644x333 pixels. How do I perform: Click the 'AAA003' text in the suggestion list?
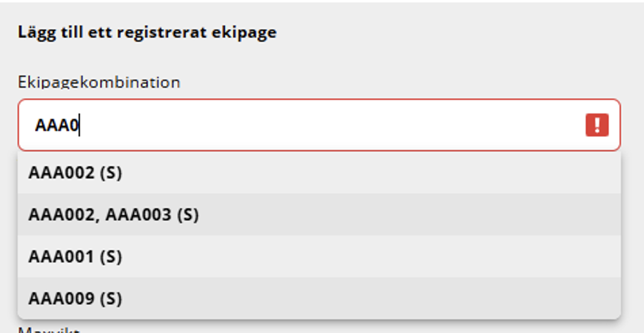coord(138,215)
